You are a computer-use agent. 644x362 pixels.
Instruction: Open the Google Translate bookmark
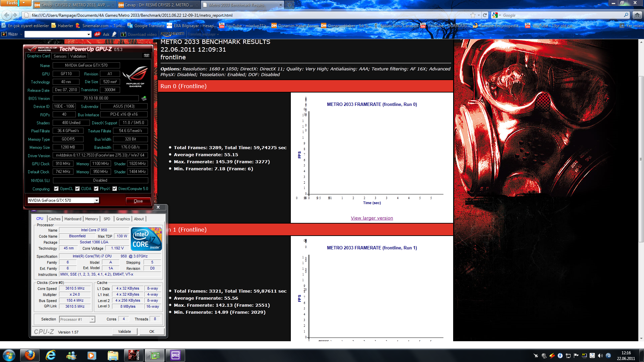[x=146, y=25]
